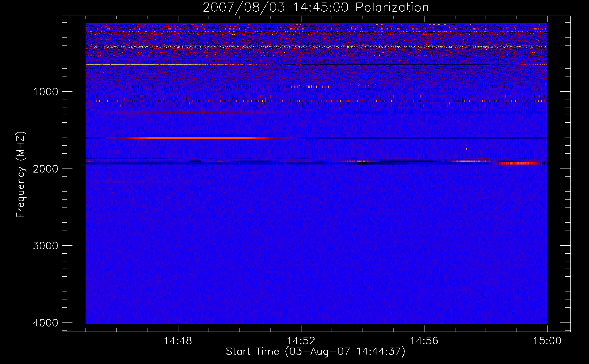The width and height of the screenshot is (589, 364).
Task: Click the 14:52 time tick label
Action: tap(301, 341)
